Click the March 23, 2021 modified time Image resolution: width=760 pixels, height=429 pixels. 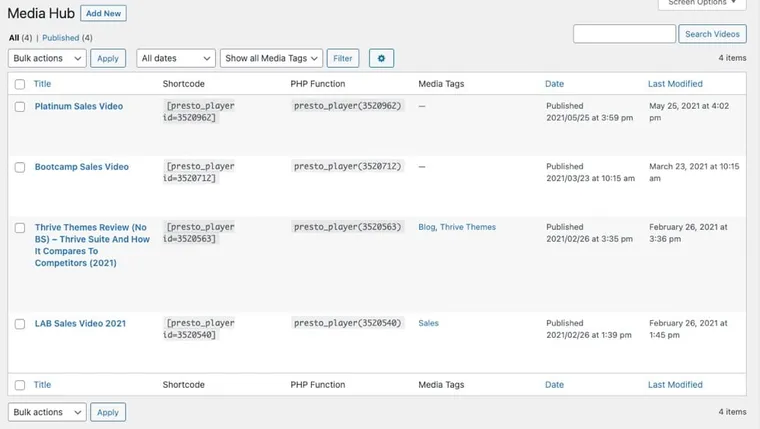pyautogui.click(x=694, y=172)
